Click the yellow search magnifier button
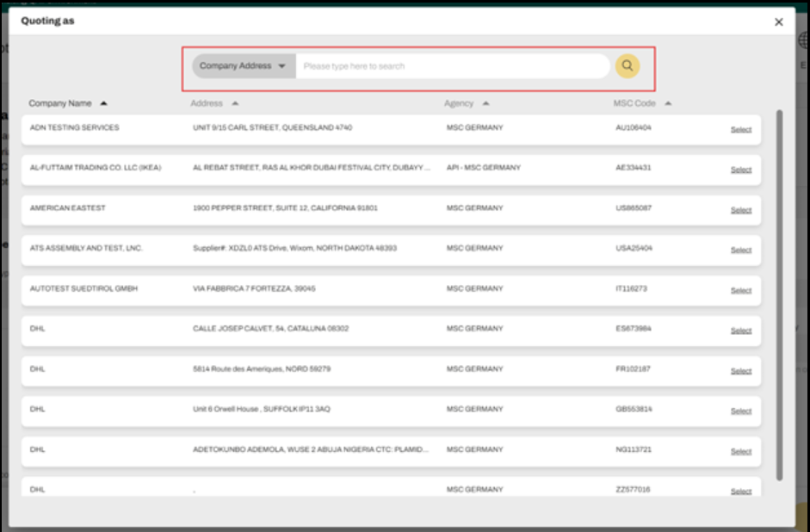The image size is (810, 532). 628,65
